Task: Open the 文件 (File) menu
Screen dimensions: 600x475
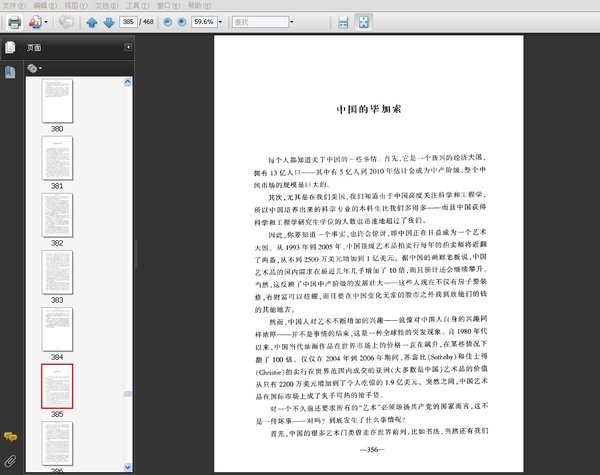Action: 14,5
